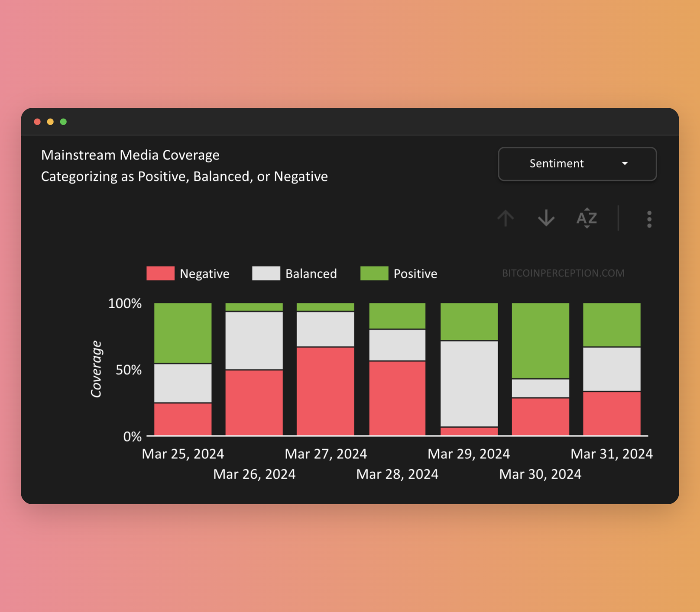
Task: Open the Sentiment dropdown
Action: pos(577,164)
